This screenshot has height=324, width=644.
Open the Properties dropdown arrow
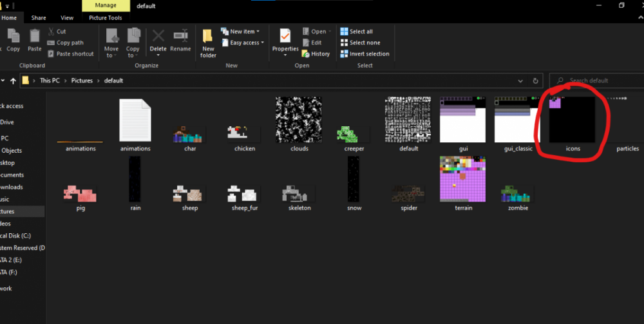[x=285, y=55]
